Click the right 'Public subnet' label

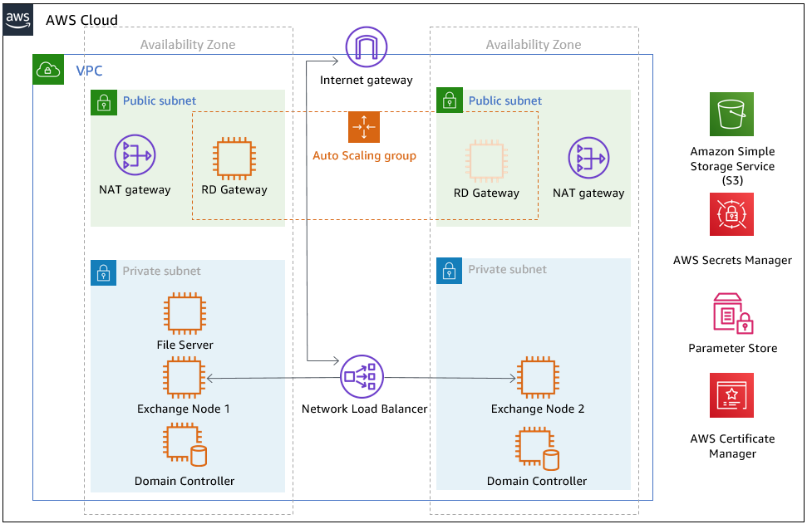click(x=505, y=101)
